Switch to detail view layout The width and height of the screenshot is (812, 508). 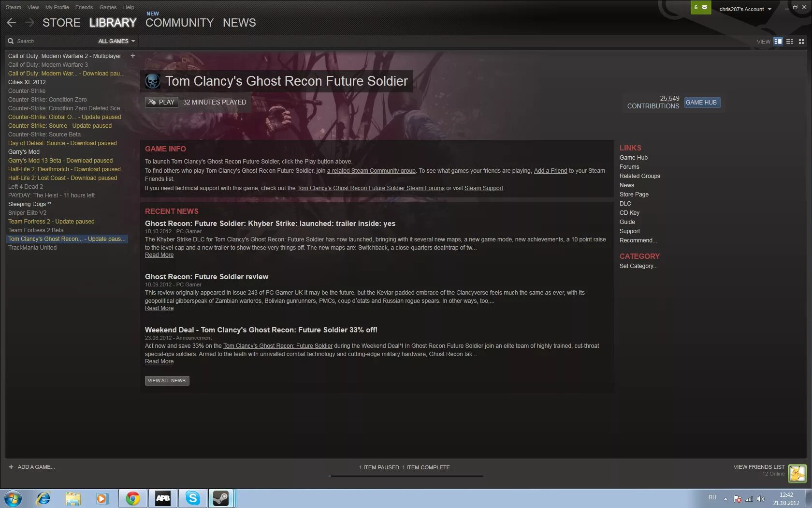tap(778, 41)
